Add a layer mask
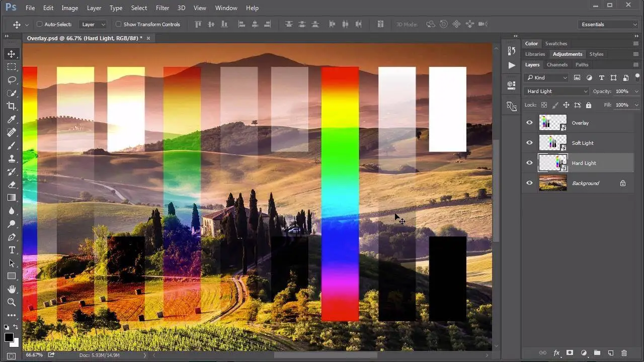644x362 pixels. tap(570, 353)
